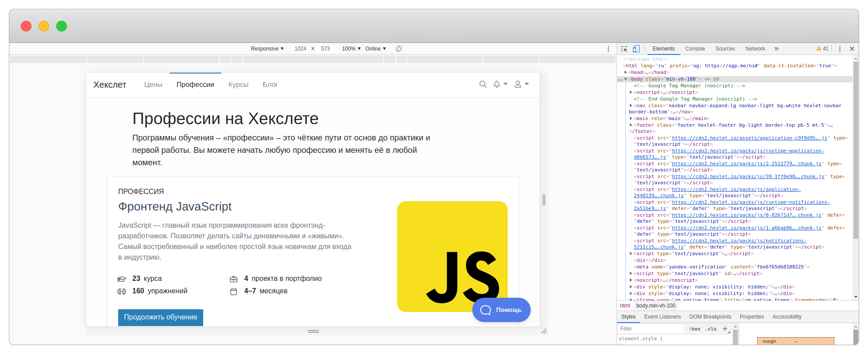The height and width of the screenshot is (354, 868).
Task: Open the 100% zoom dropdown
Action: (x=351, y=49)
